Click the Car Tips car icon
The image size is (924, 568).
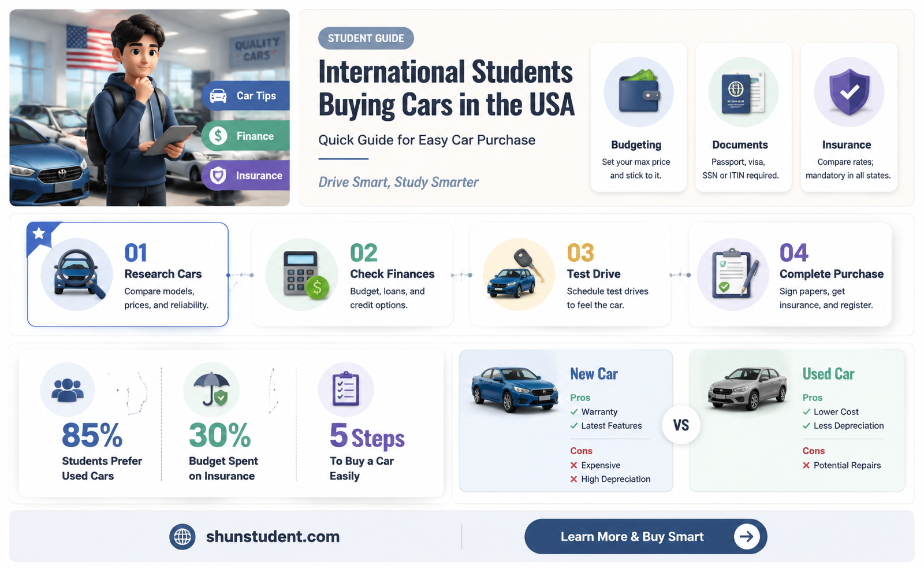(218, 96)
